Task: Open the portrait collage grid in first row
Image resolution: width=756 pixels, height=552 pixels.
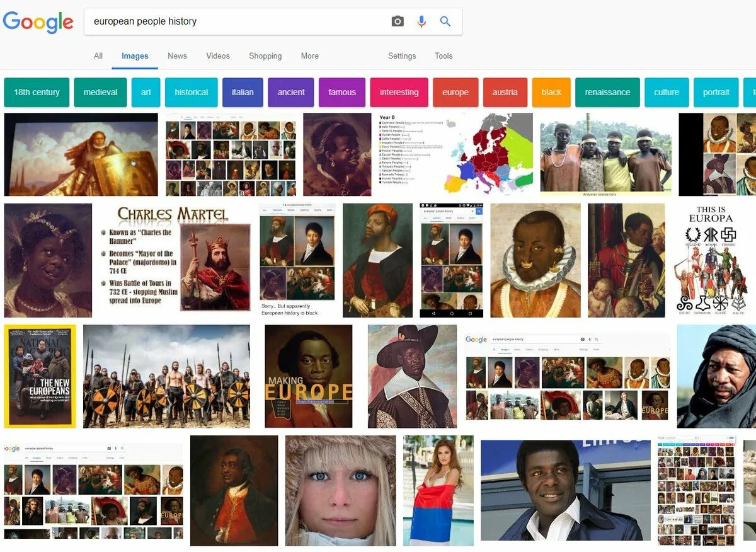Action: [231, 154]
